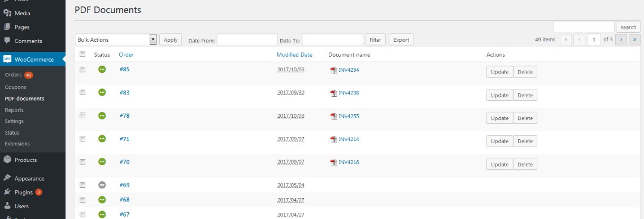Click the Pages sidebar icon
Screen dimensions: 644x219
(x=7, y=27)
